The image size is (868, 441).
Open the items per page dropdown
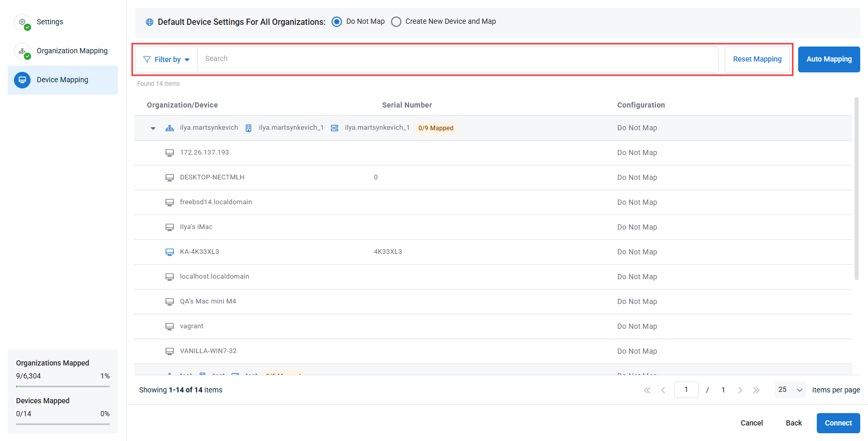[790, 390]
